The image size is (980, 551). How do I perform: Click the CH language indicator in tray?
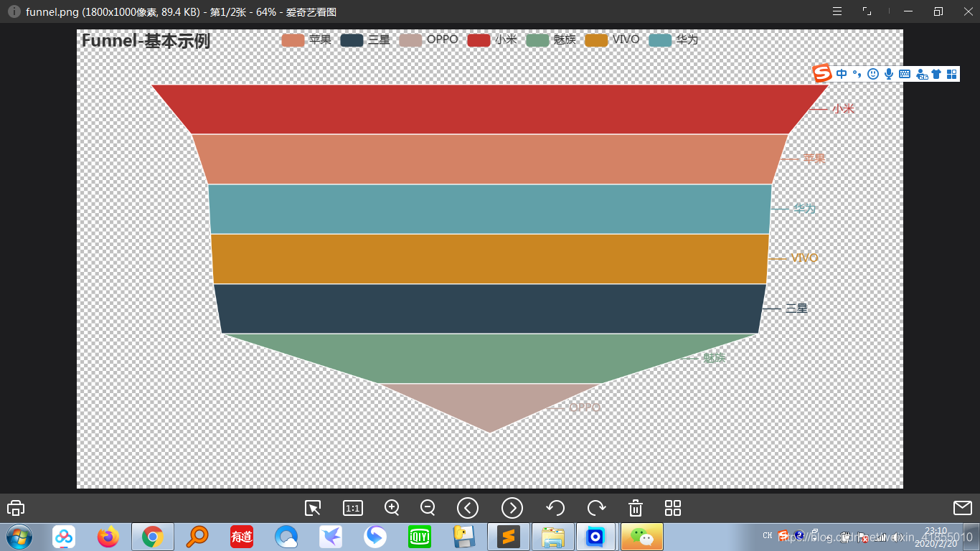768,536
